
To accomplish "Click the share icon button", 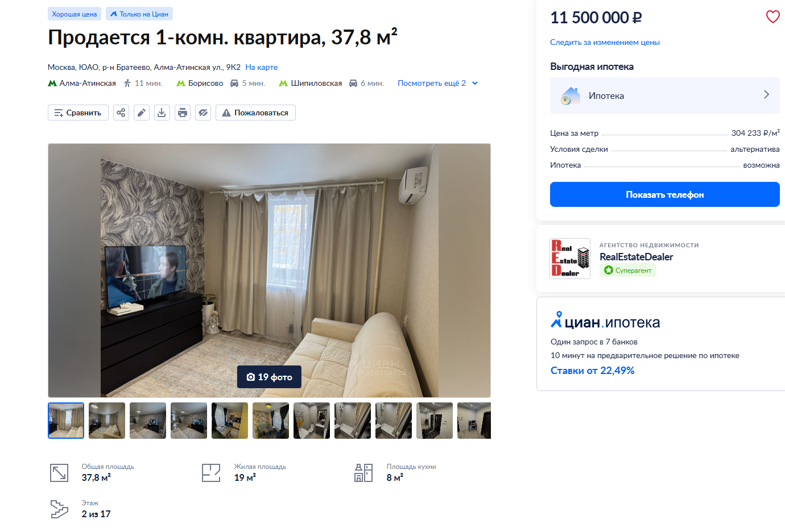I will 121,113.
